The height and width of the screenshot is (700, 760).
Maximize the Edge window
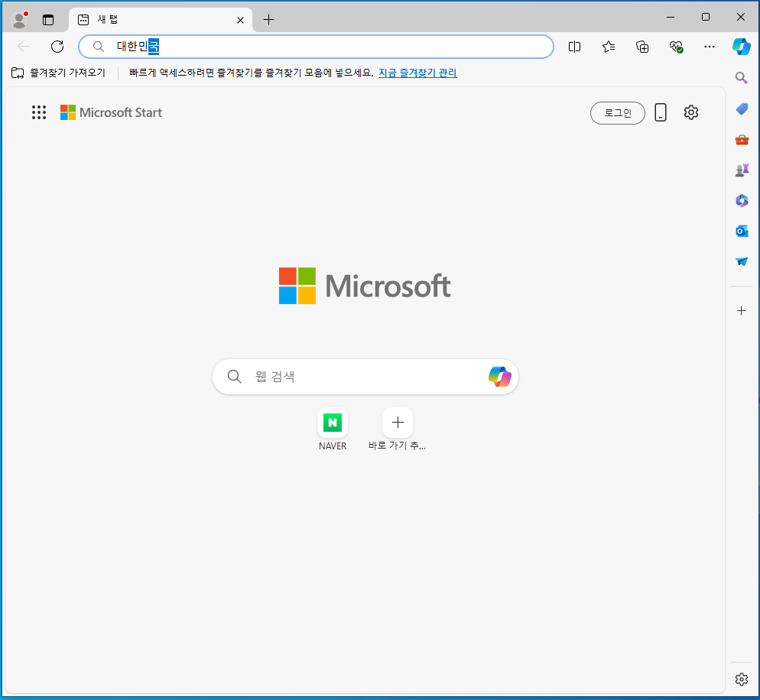[706, 17]
